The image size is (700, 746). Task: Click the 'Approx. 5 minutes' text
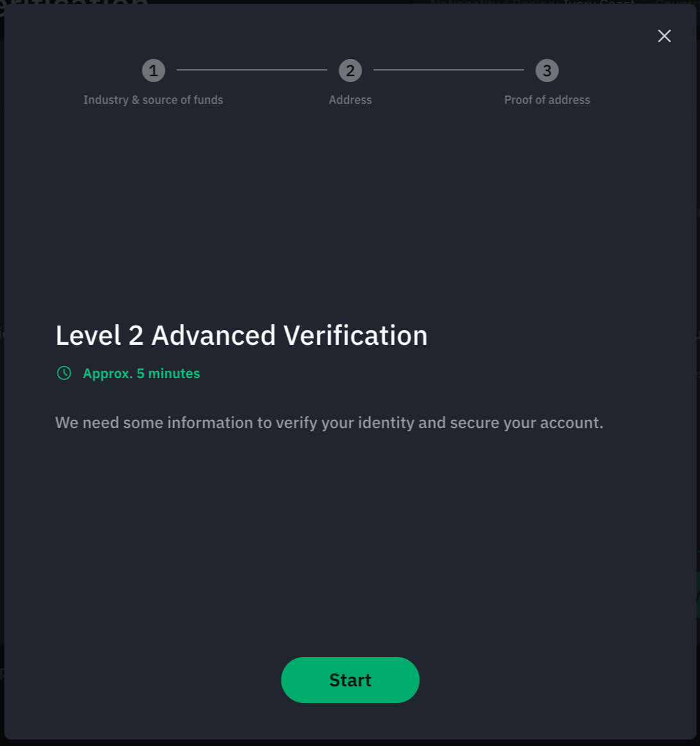pos(141,374)
